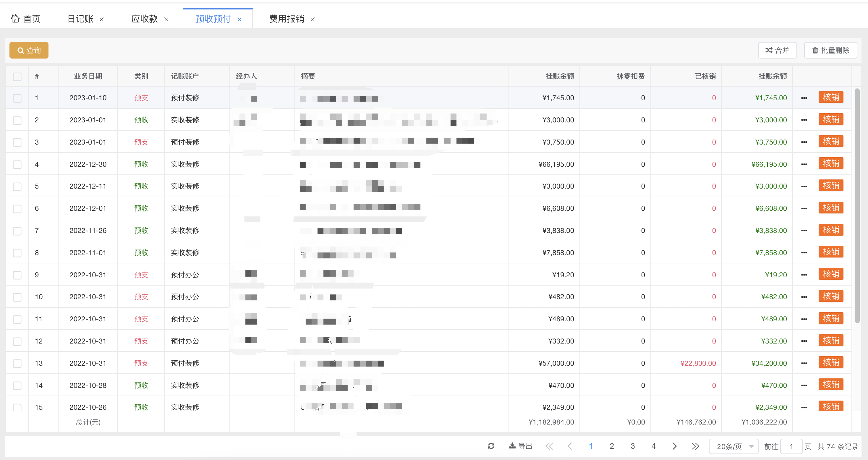Go to page 3

coord(632,446)
